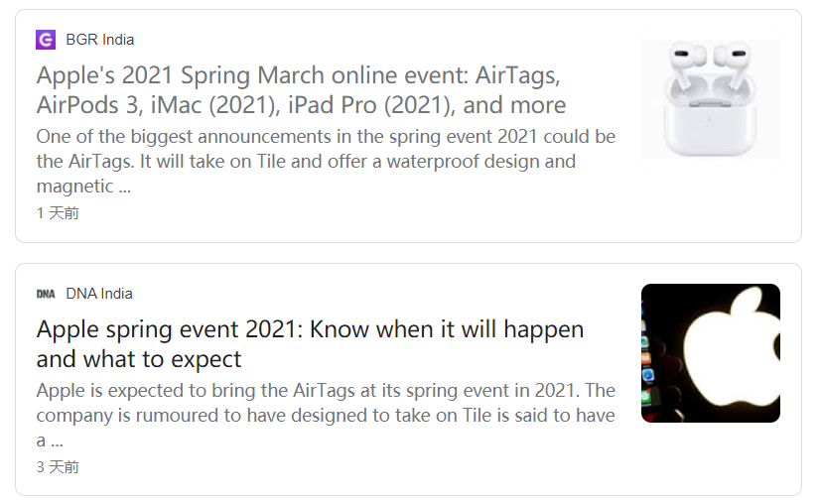Click "and what to expect" headline line
This screenshot has width=820, height=504.
click(x=139, y=359)
